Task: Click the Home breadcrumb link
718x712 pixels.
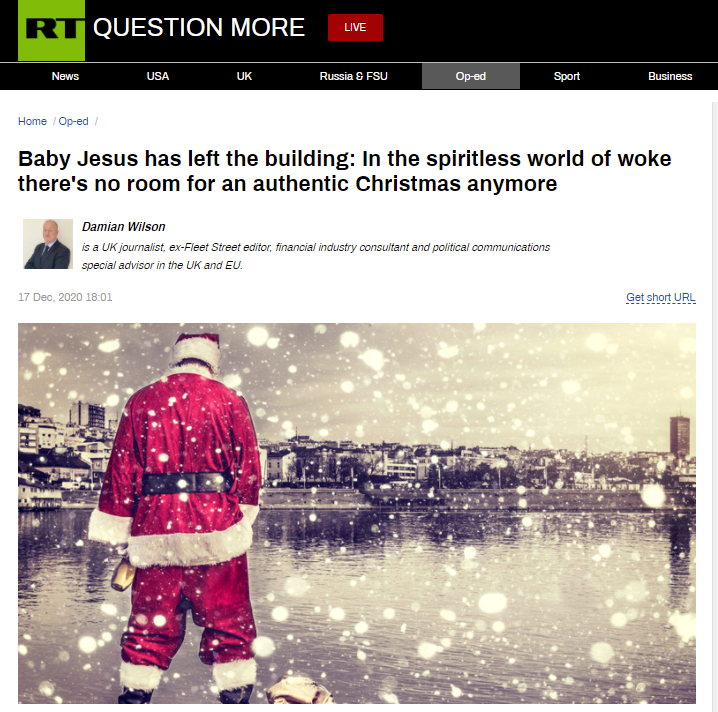Action: pos(32,121)
